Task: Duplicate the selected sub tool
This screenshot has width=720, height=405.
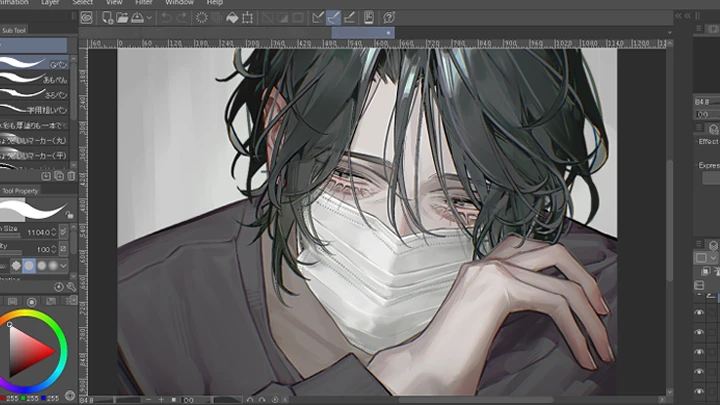Action: (59, 176)
